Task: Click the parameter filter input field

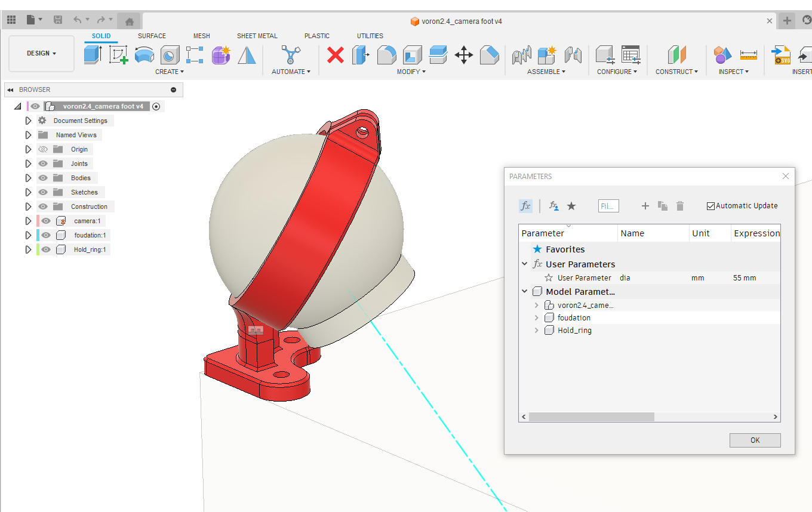Action: coord(608,206)
